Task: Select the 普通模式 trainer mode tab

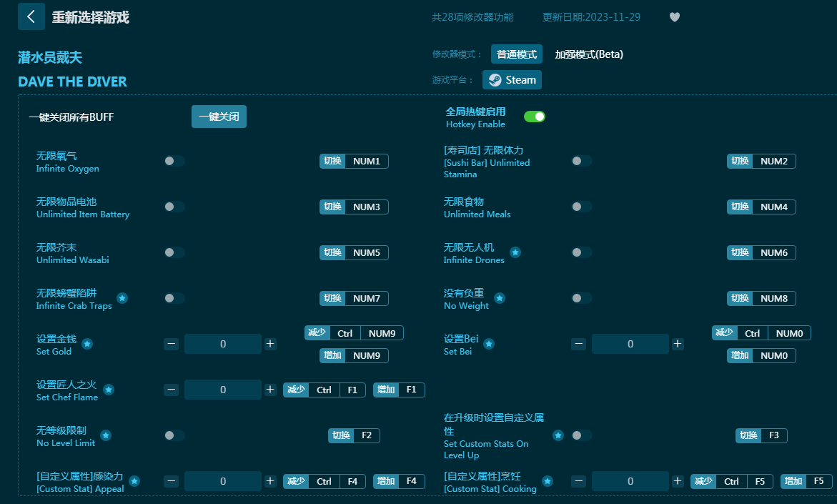Action: [517, 54]
